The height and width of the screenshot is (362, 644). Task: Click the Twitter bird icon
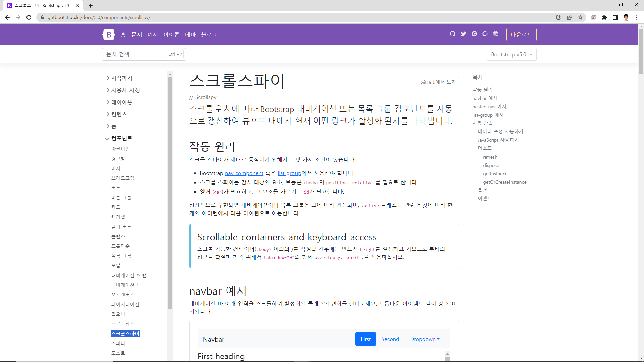[x=464, y=34]
